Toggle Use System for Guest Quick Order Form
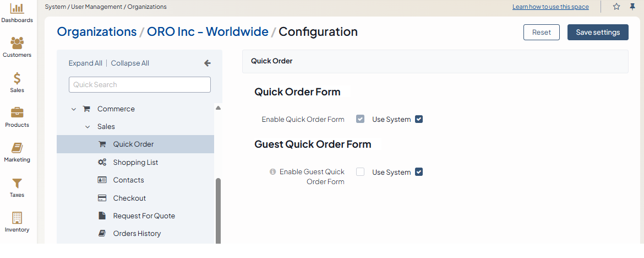Image resolution: width=644 pixels, height=258 pixels. click(419, 172)
